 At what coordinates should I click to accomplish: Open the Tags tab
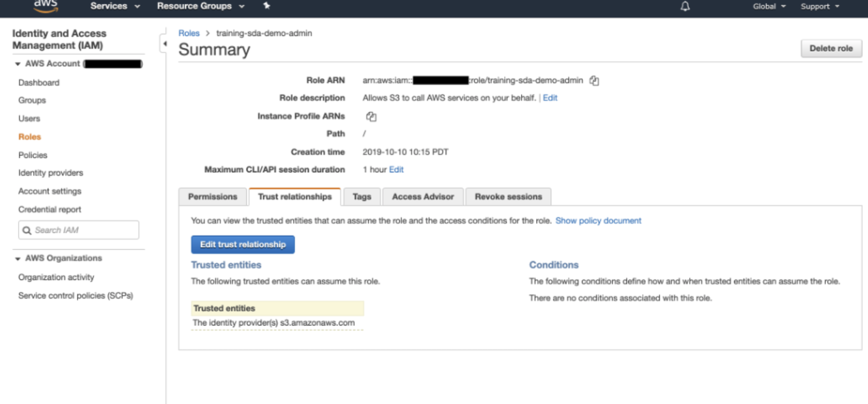point(362,197)
